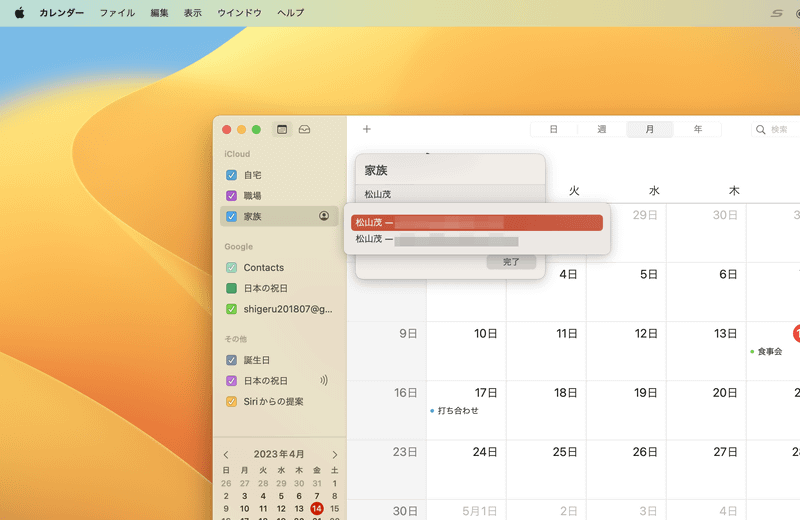Toggle the Google 日本の祝日 green checkbox
Screen dimensions: 800x520
[x=231, y=288]
